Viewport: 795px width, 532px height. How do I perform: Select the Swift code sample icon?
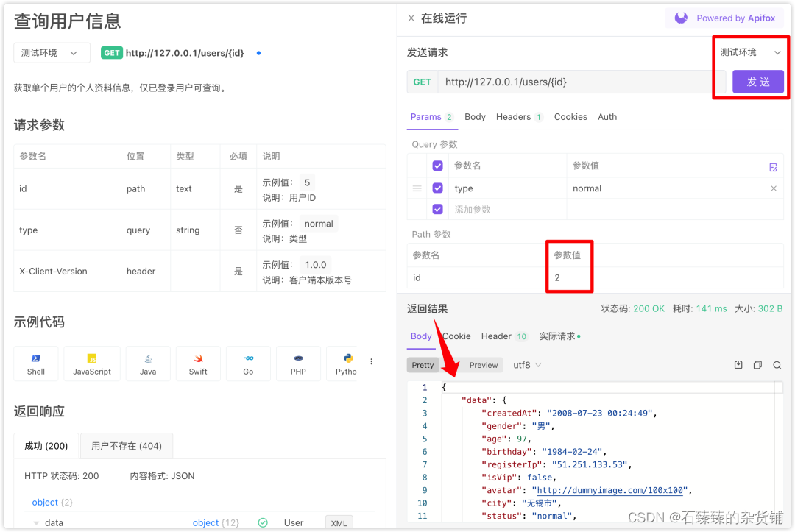pos(198,363)
